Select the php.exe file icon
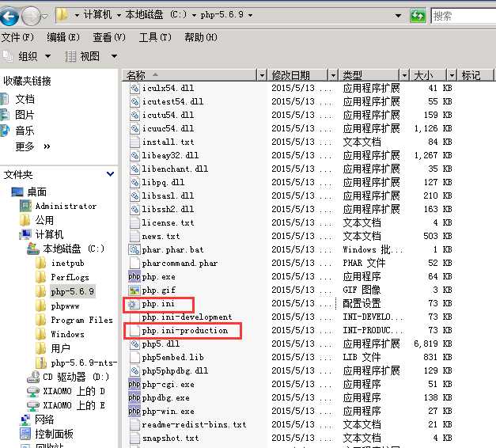496x448 pixels. 134,277
